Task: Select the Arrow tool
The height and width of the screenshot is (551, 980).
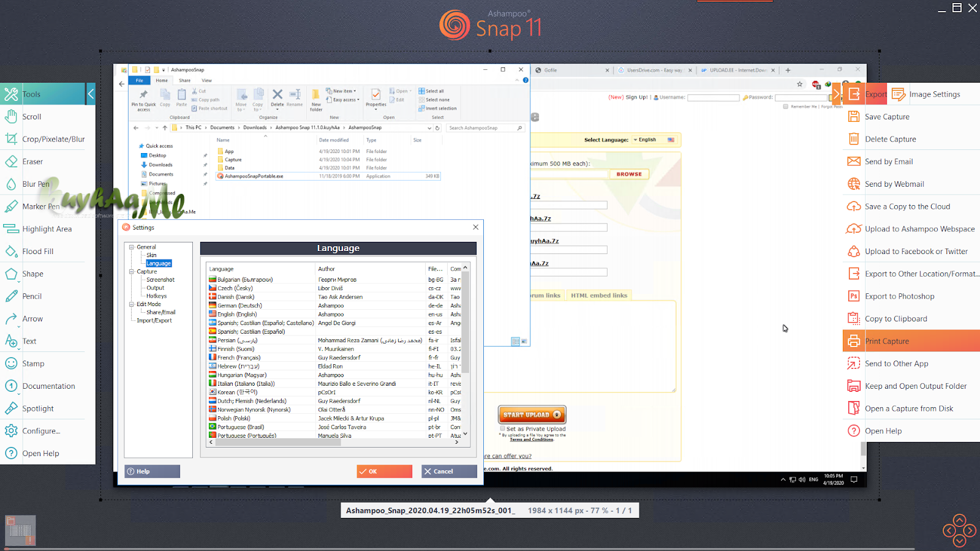Action: click(48, 318)
